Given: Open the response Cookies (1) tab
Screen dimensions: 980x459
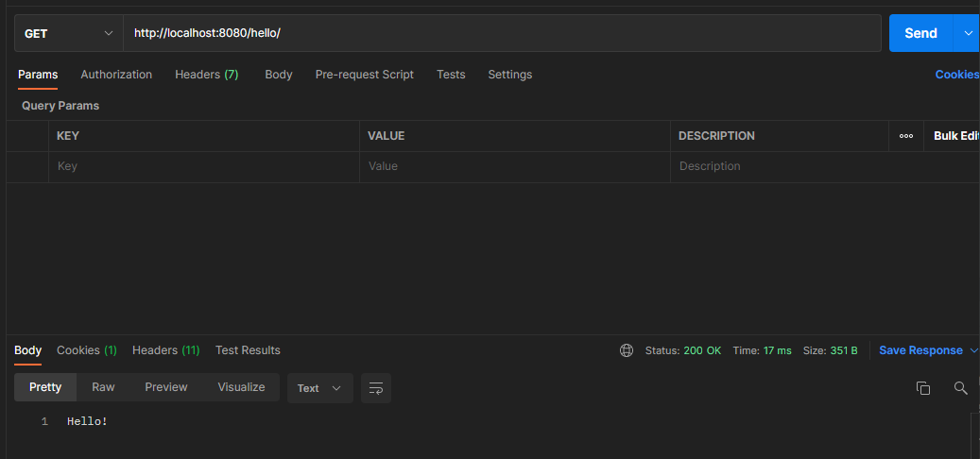Looking at the screenshot, I should tap(87, 350).
